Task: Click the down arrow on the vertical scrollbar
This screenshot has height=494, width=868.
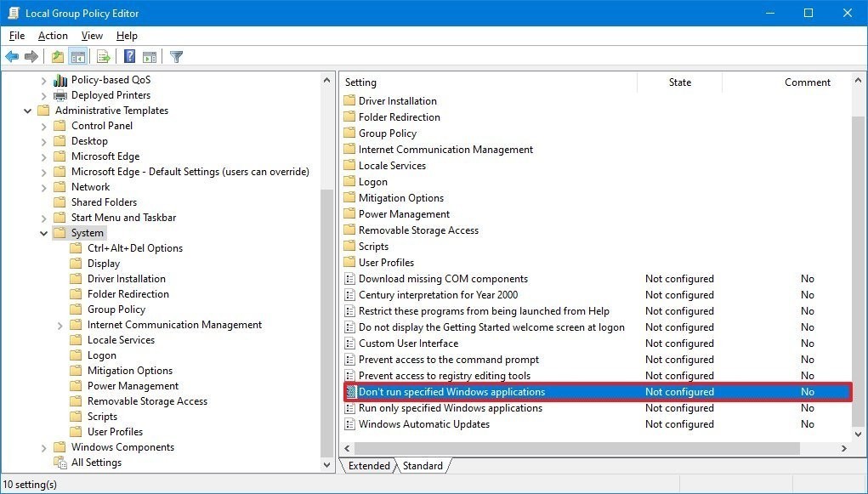Action: click(x=858, y=434)
